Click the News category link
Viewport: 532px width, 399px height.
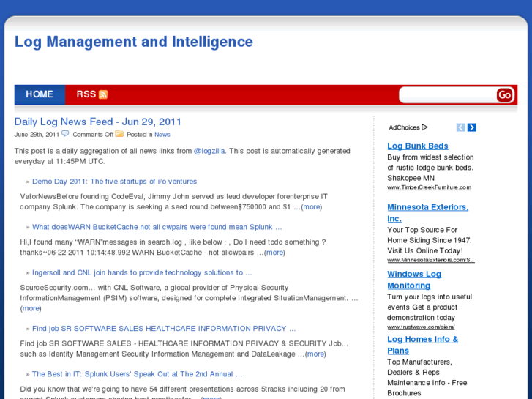point(162,135)
